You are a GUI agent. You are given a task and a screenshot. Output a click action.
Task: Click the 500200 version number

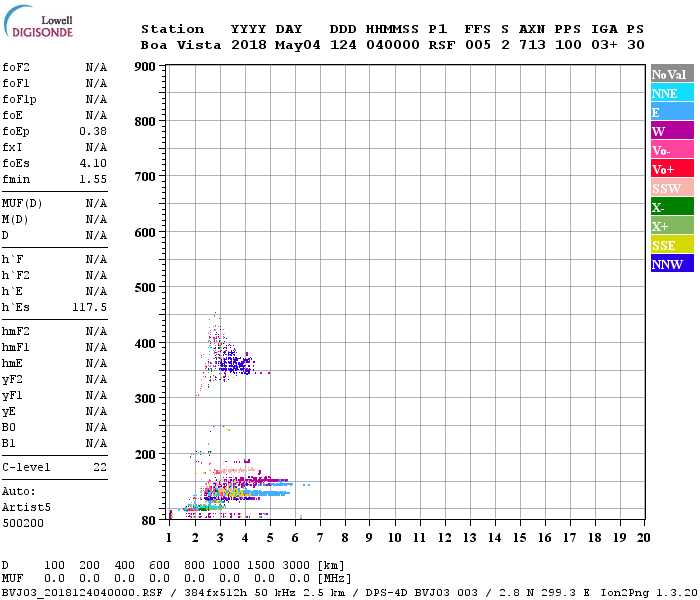[x=23, y=523]
